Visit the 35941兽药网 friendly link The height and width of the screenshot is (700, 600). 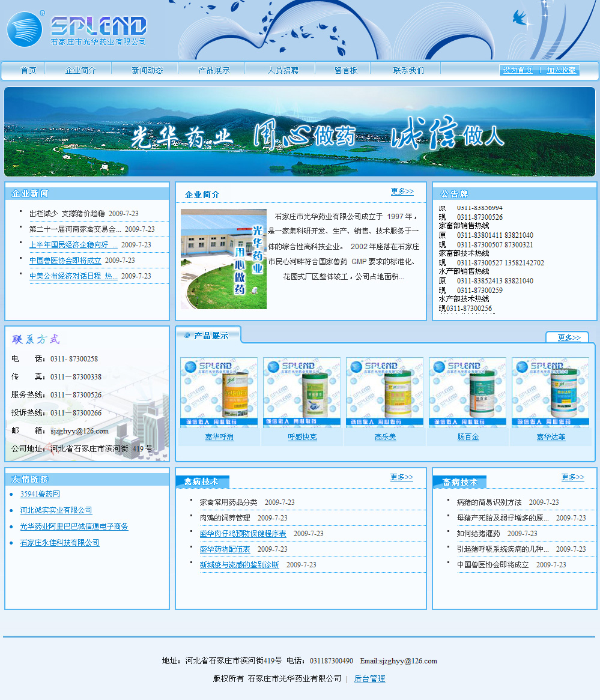click(x=40, y=493)
